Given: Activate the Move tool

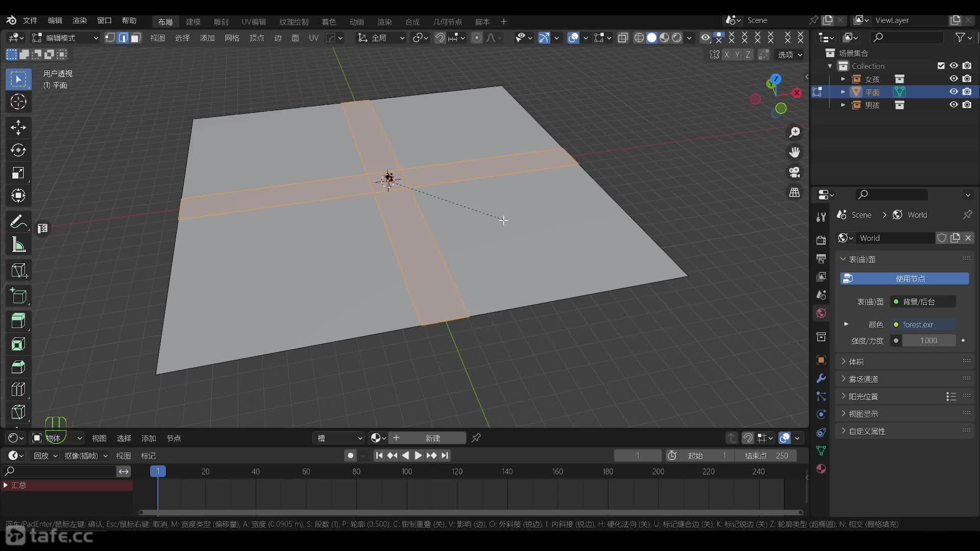Looking at the screenshot, I should click(18, 127).
